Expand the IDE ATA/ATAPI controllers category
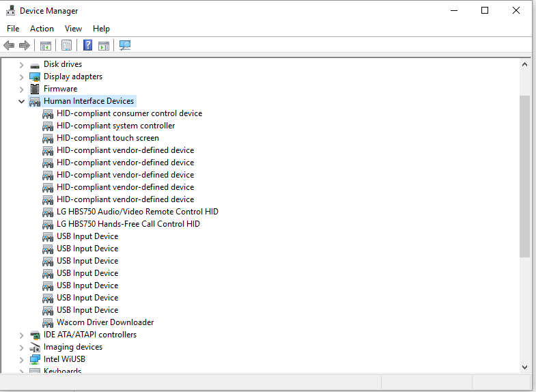Image resolution: width=536 pixels, height=392 pixels. tap(22, 335)
